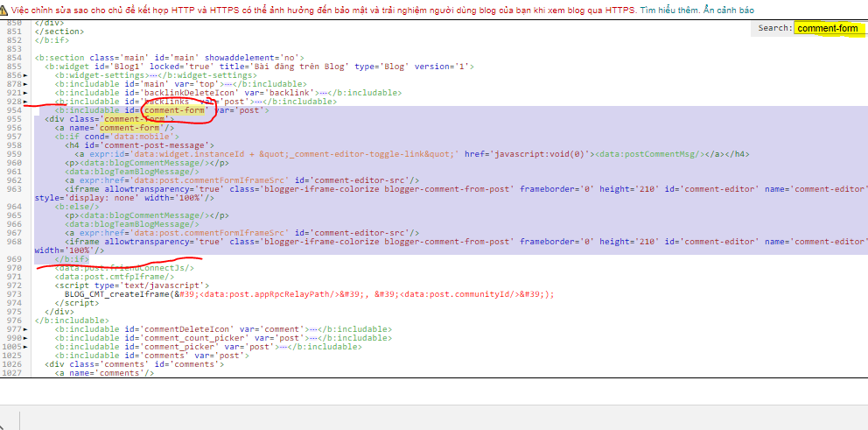This screenshot has height=430, width=868.
Task: Unfold the marker in includable id='main' line
Action: click(227, 84)
